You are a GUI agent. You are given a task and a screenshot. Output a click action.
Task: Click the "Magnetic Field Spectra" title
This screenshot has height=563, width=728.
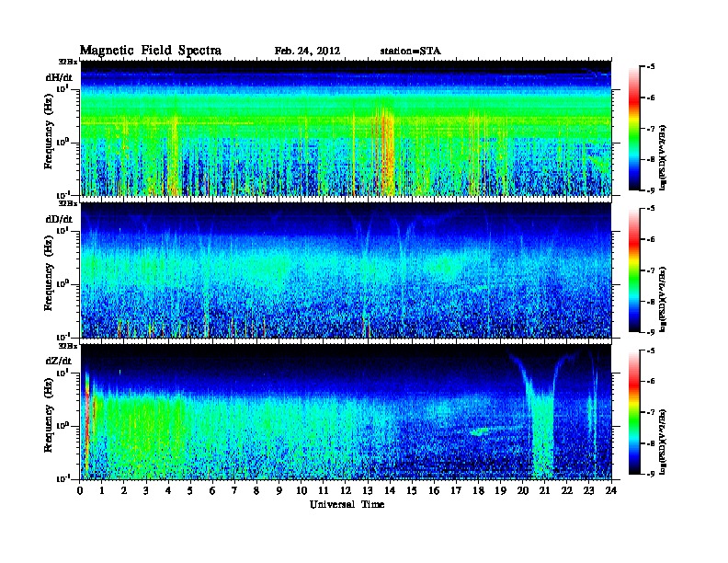click(151, 51)
